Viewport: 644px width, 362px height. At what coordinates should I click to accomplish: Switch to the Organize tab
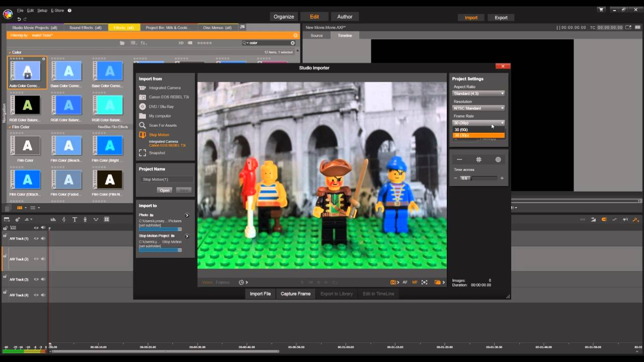coord(284,17)
